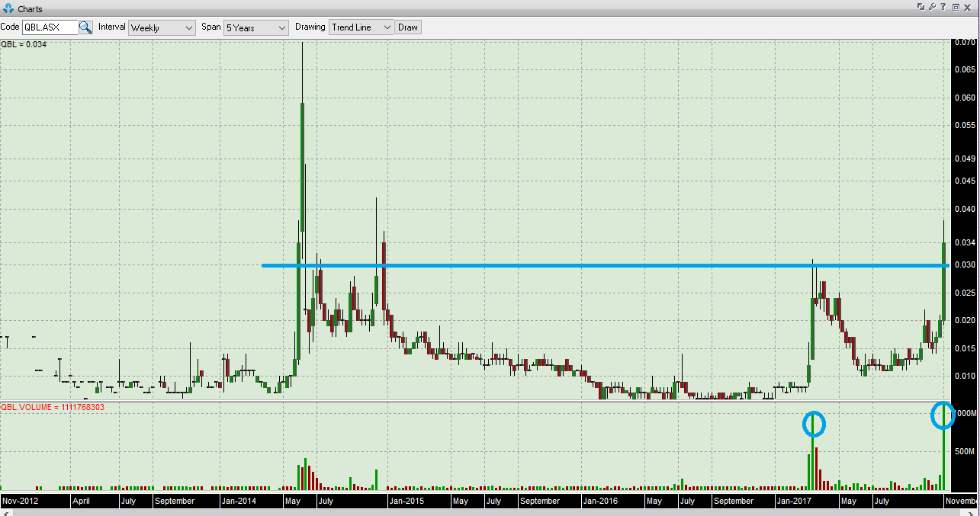Screen dimensions: 980x516
Task: Click the 0.049 price axis label
Action: 965,159
